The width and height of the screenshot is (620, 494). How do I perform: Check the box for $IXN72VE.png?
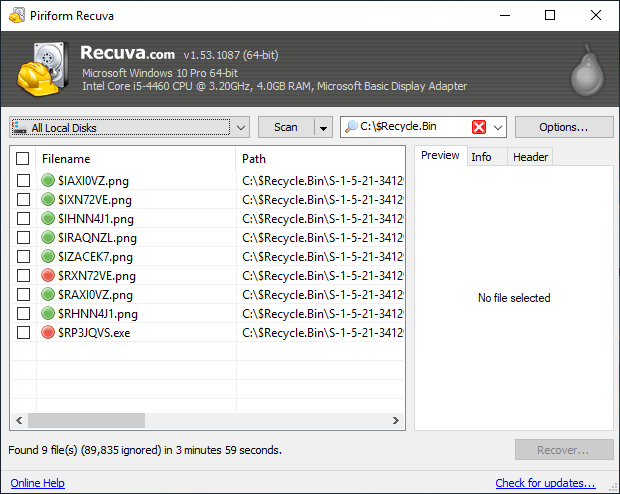pos(23,199)
